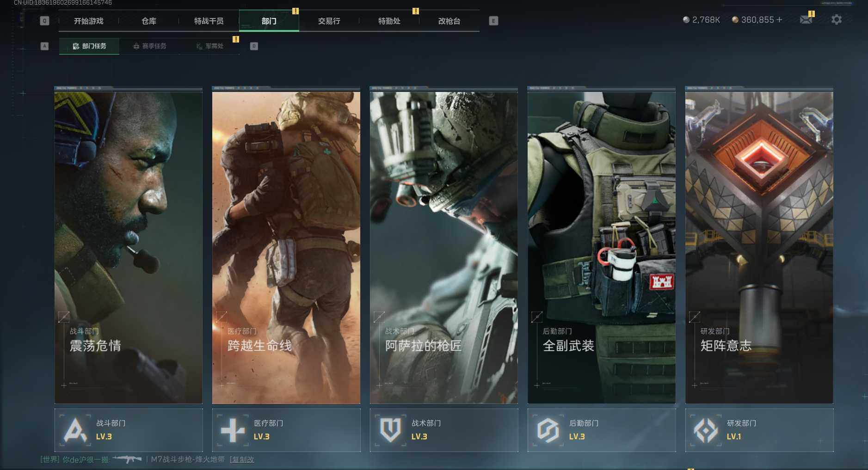Open the 特战干员 tab
The width and height of the screenshot is (868, 470).
(209, 21)
